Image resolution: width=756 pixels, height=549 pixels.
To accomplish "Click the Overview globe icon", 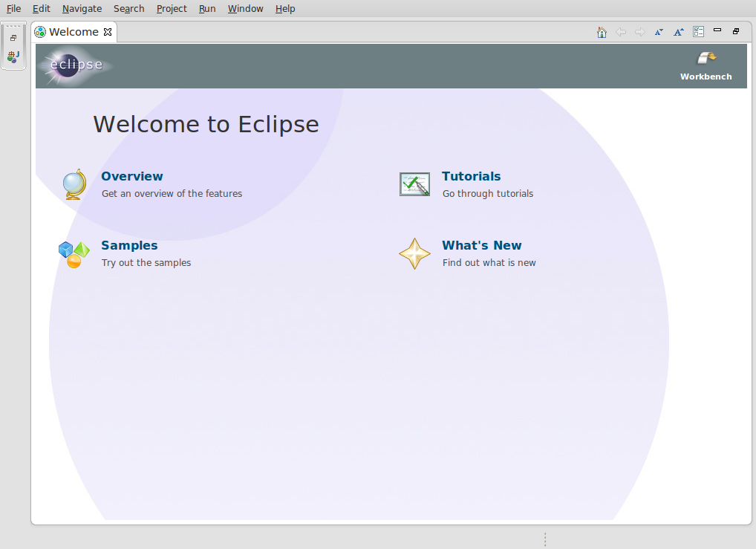I will 74,183.
